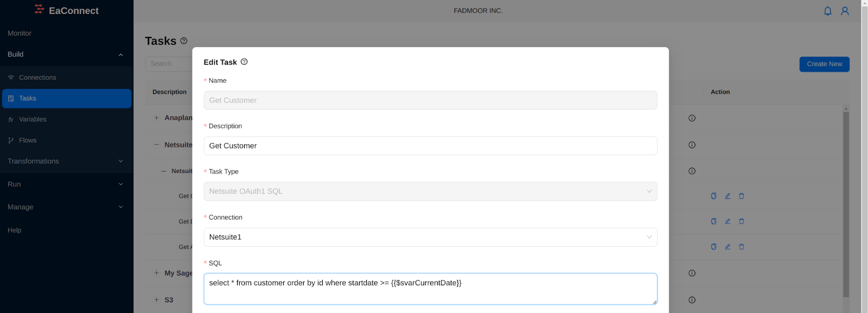Click the pencil edit icon in the second task row
This screenshot has height=313, width=868.
pyautogui.click(x=727, y=221)
